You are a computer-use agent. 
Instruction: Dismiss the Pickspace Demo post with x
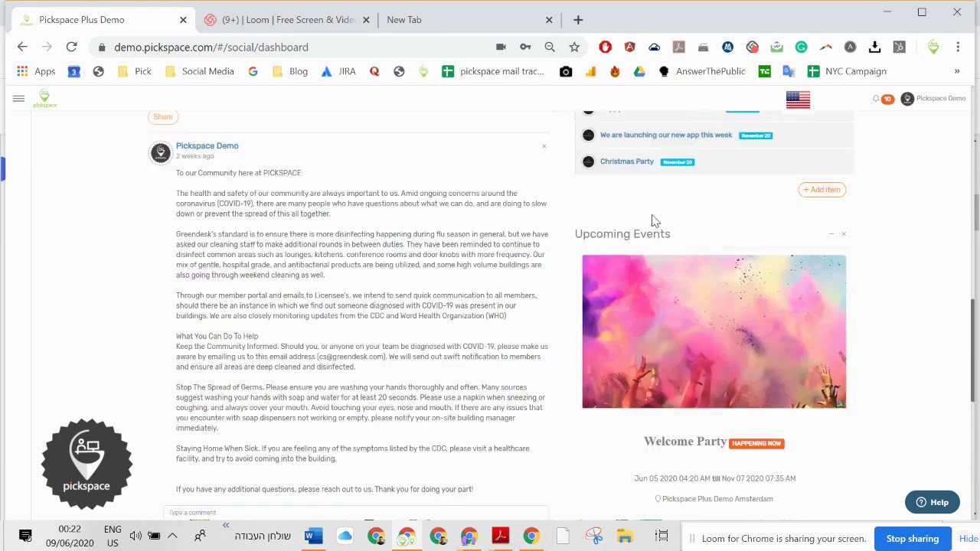[x=544, y=146]
